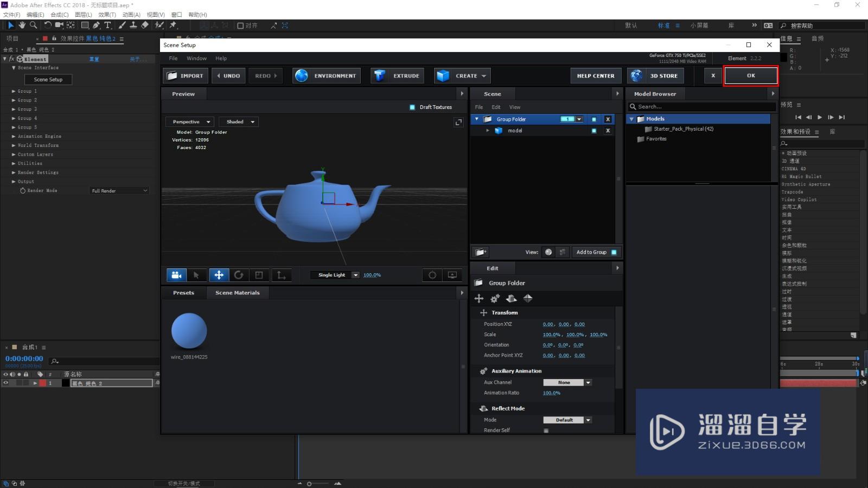
Task: Activate the move tool in Preview toolbar
Action: coord(219,275)
